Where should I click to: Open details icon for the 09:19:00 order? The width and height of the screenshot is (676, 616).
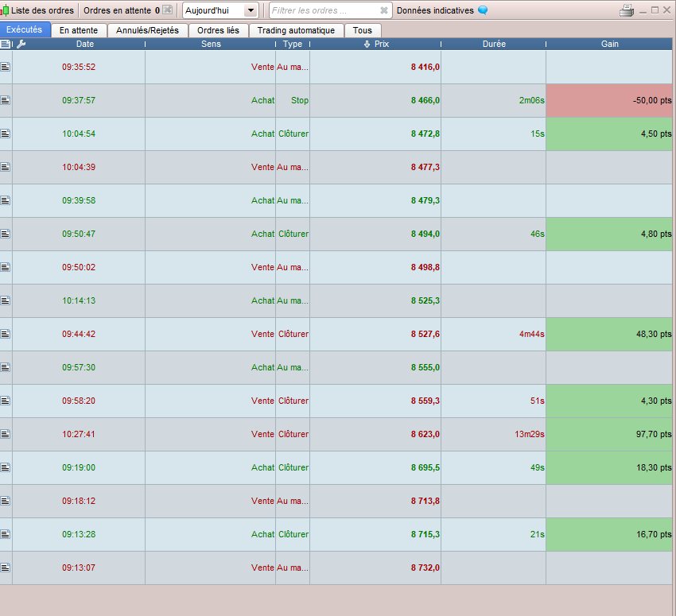[6, 467]
